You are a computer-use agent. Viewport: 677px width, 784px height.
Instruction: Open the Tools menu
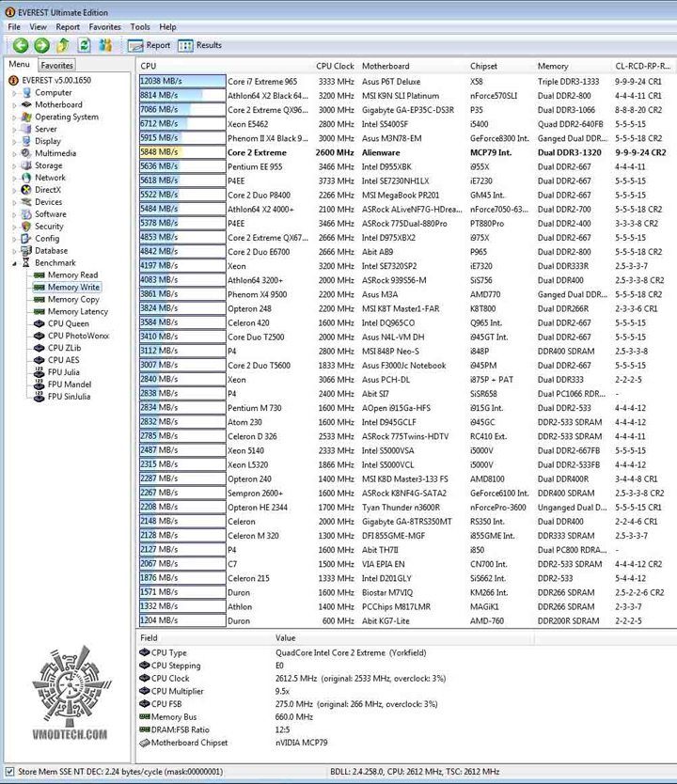[x=140, y=27]
